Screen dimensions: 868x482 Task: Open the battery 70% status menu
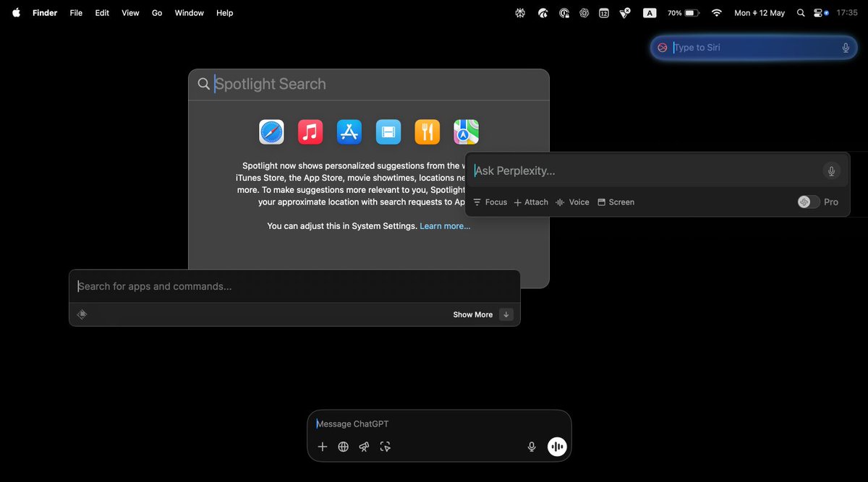point(684,13)
